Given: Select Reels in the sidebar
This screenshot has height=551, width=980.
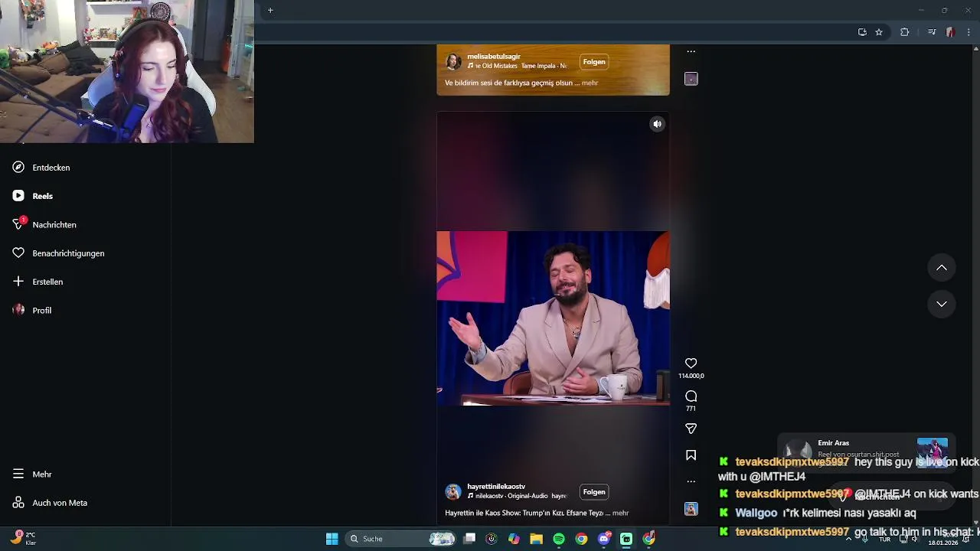Looking at the screenshot, I should pyautogui.click(x=42, y=196).
